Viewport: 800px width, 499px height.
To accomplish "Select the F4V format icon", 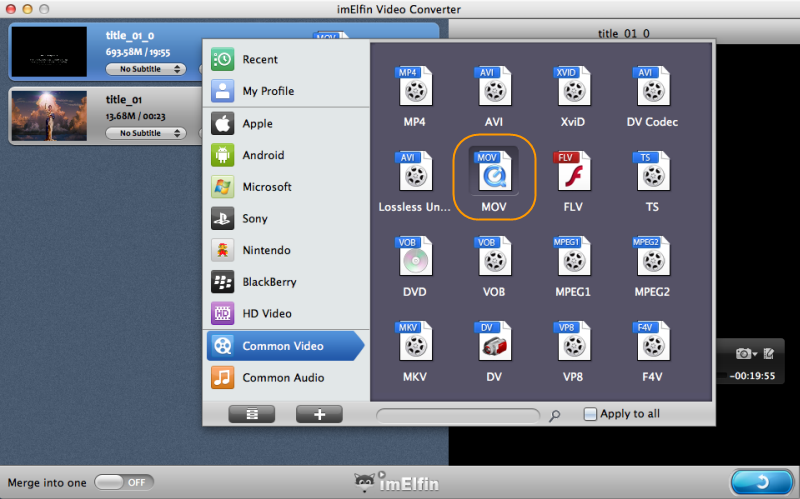I will (652, 342).
